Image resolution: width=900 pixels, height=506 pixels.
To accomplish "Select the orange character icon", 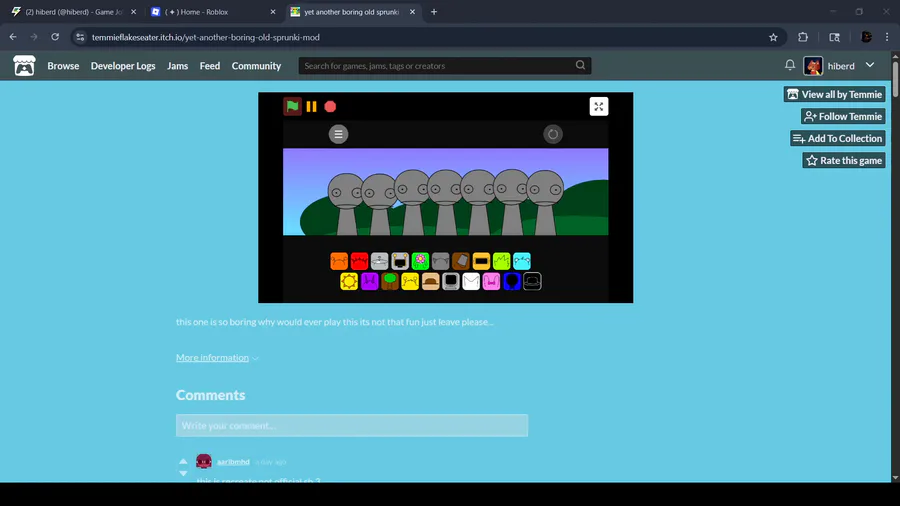I will (339, 261).
